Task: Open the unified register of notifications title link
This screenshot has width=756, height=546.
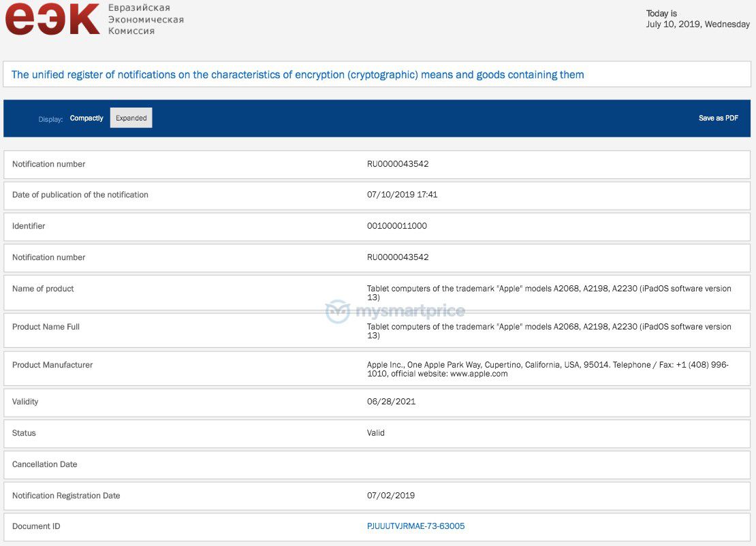Action: [x=298, y=75]
